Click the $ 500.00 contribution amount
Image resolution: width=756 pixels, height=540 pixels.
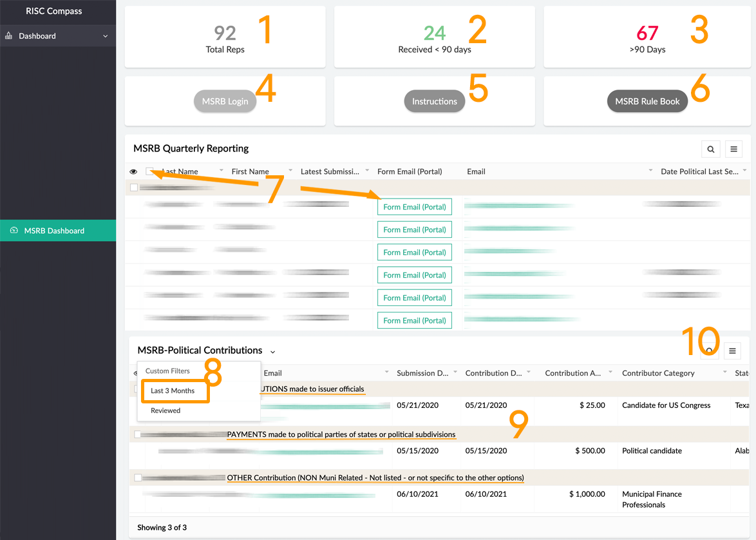590,450
